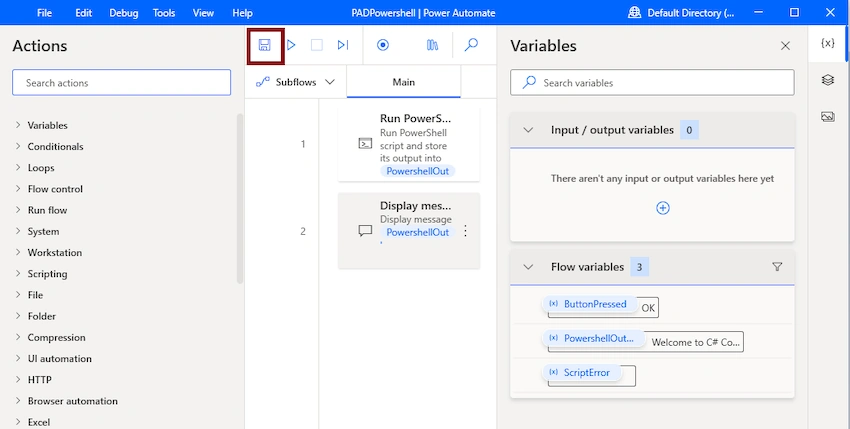Click the speech bubble icon of action 2
The height and width of the screenshot is (429, 850).
pos(365,231)
